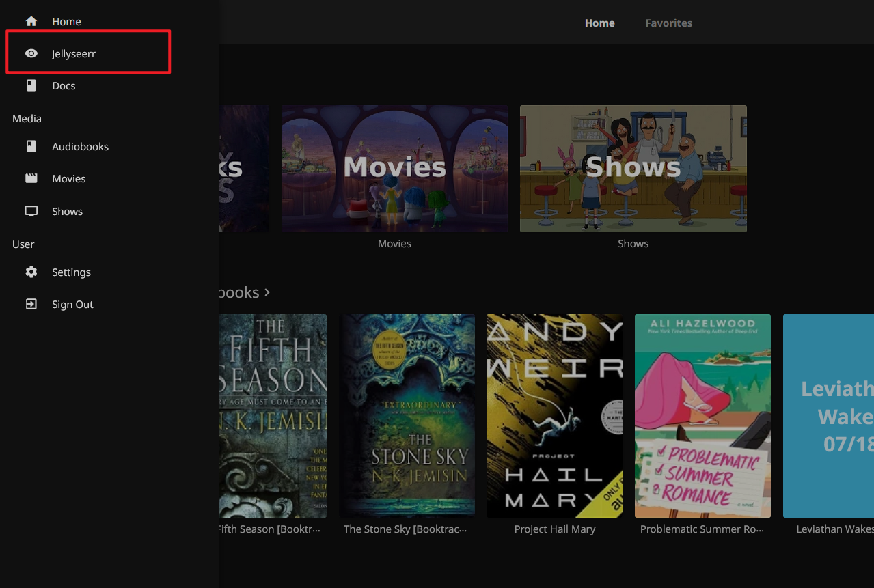
Task: Open the Shows library tile
Action: 633,168
